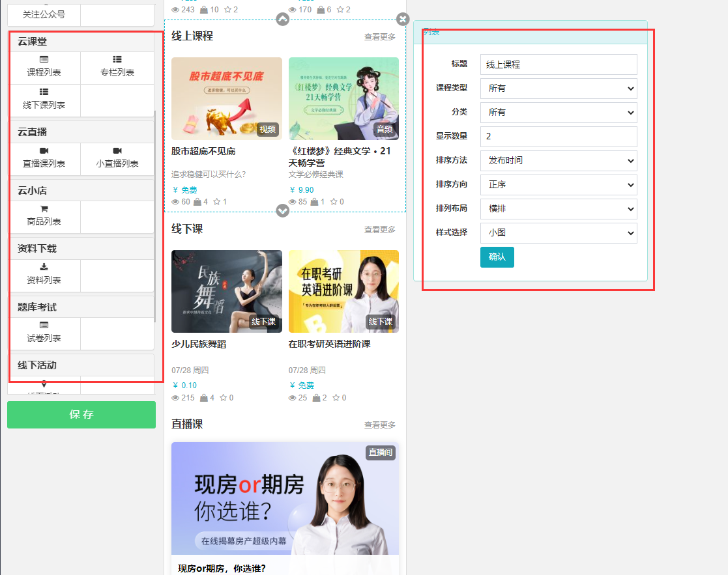Add the 资料列表 download component
The height and width of the screenshot is (575, 728).
(44, 275)
